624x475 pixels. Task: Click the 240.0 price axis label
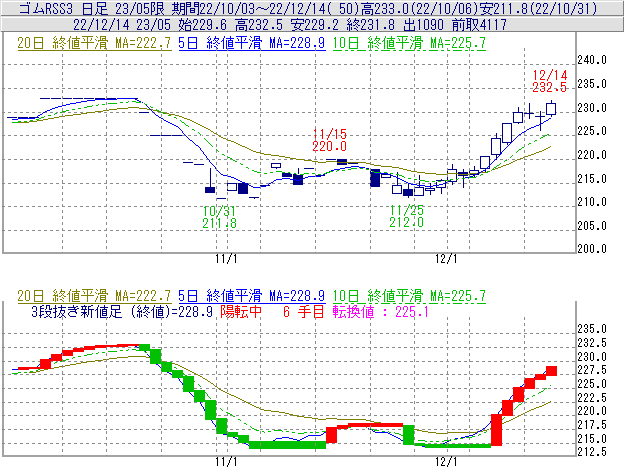[592, 60]
